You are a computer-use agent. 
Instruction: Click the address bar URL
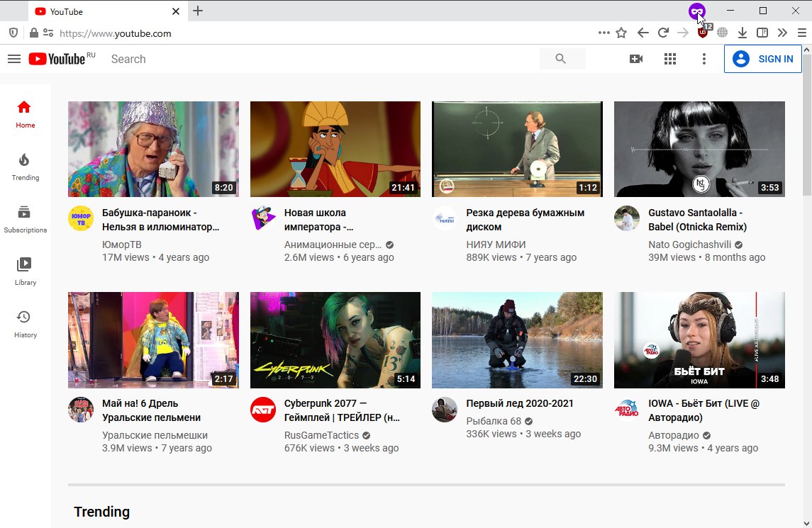point(115,33)
